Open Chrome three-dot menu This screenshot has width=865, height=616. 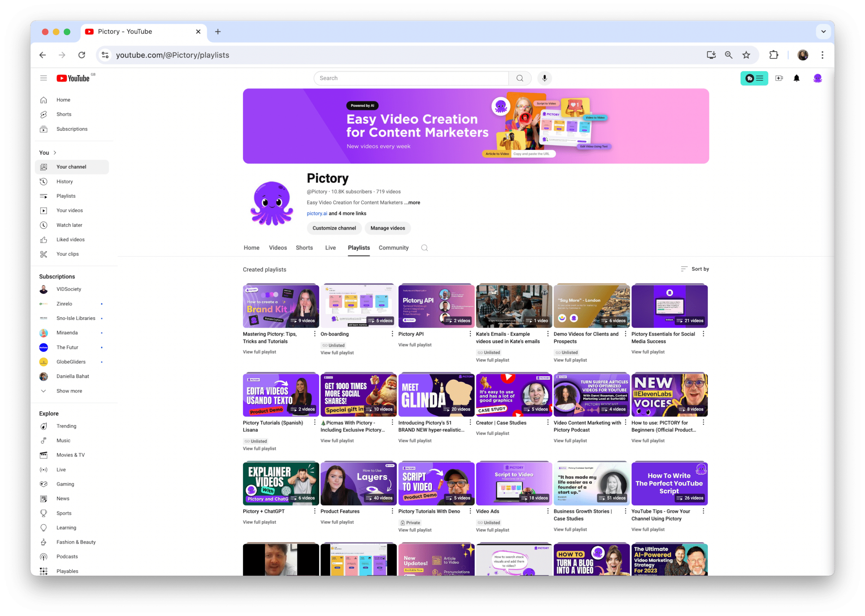pyautogui.click(x=822, y=55)
